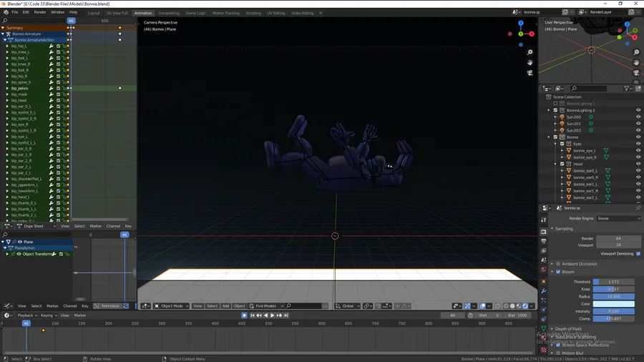
Task: Open the Tool properties tab icon
Action: [x=544, y=220]
